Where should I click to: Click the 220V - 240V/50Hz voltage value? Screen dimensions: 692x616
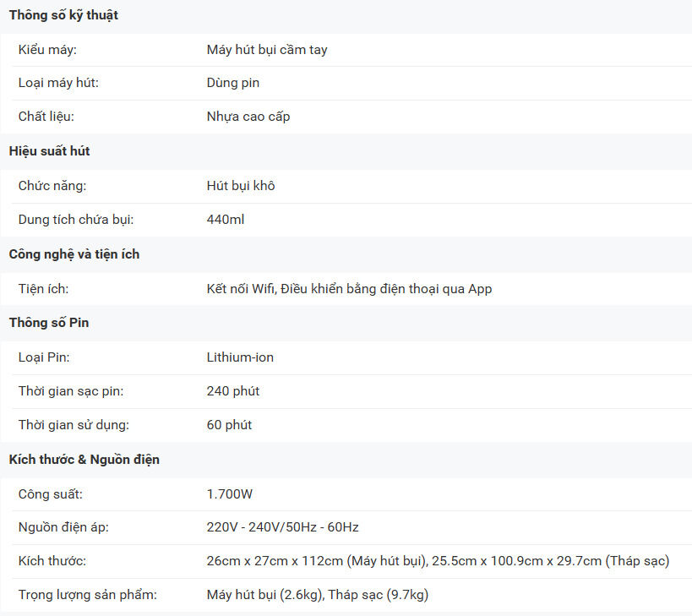tap(283, 527)
